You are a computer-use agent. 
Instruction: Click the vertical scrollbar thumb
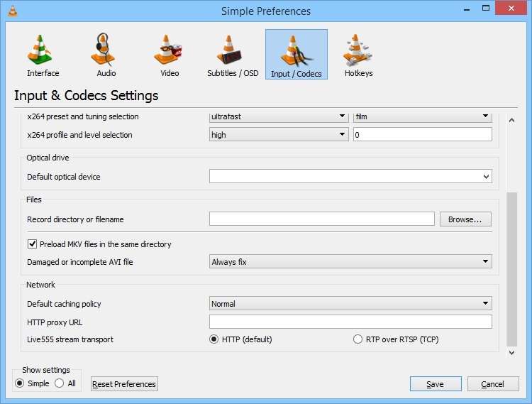click(x=511, y=268)
